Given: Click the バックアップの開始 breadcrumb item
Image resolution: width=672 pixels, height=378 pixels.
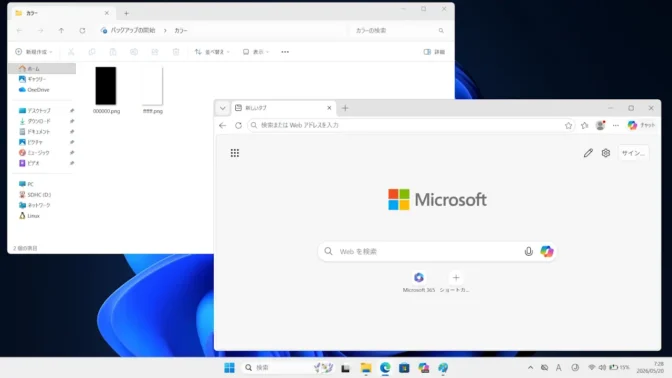Looking at the screenshot, I should pyautogui.click(x=133, y=30).
